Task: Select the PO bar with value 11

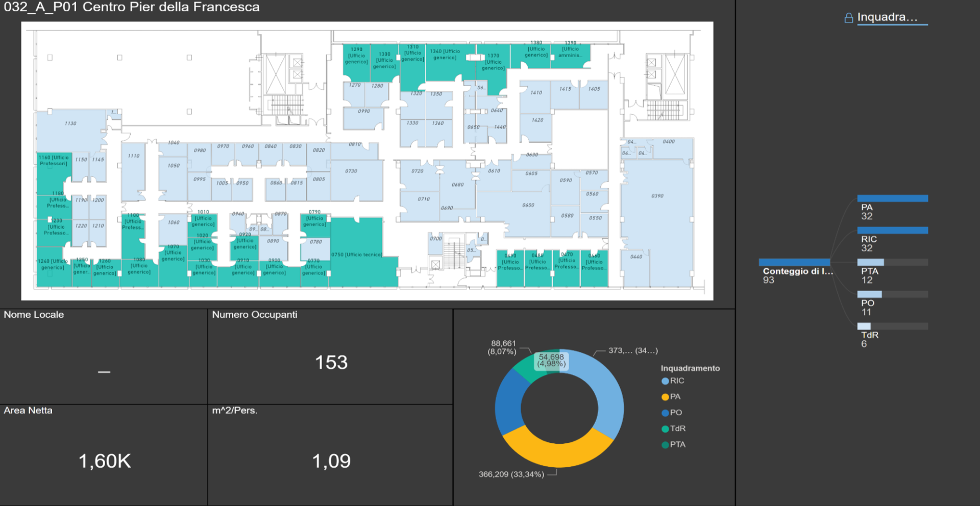Action: click(x=869, y=294)
